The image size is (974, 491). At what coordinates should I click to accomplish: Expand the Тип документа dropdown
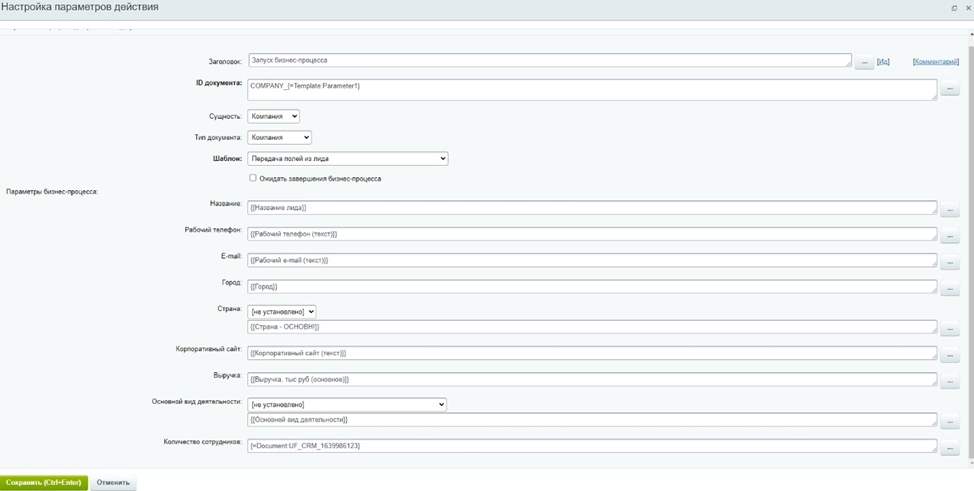279,137
